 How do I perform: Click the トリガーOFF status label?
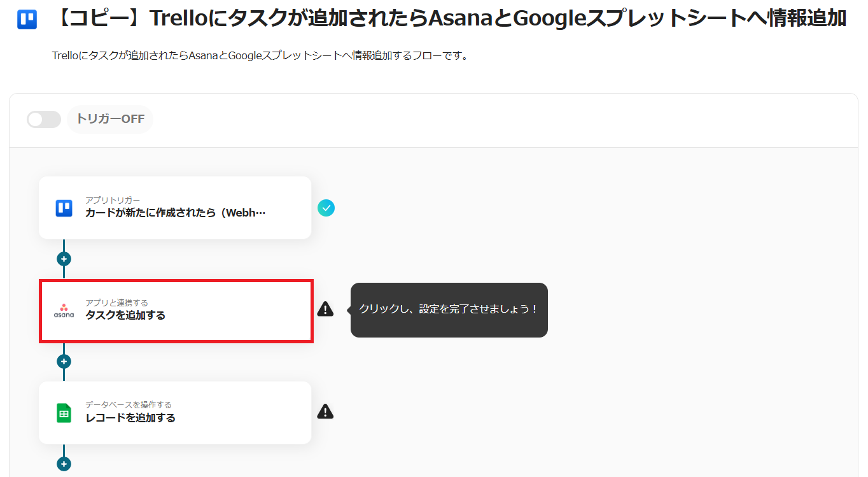pyautogui.click(x=110, y=119)
